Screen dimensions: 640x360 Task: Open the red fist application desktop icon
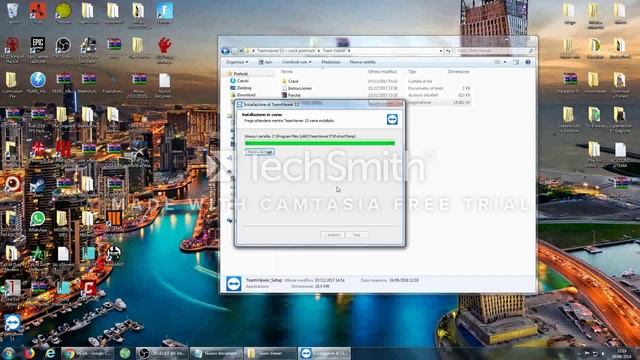coord(164,49)
